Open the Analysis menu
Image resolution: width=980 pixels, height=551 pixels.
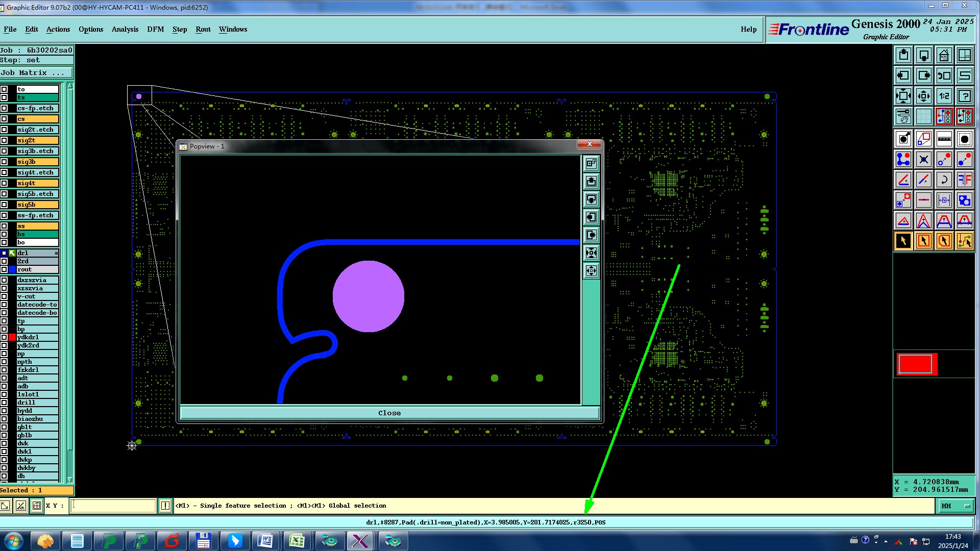pos(125,29)
